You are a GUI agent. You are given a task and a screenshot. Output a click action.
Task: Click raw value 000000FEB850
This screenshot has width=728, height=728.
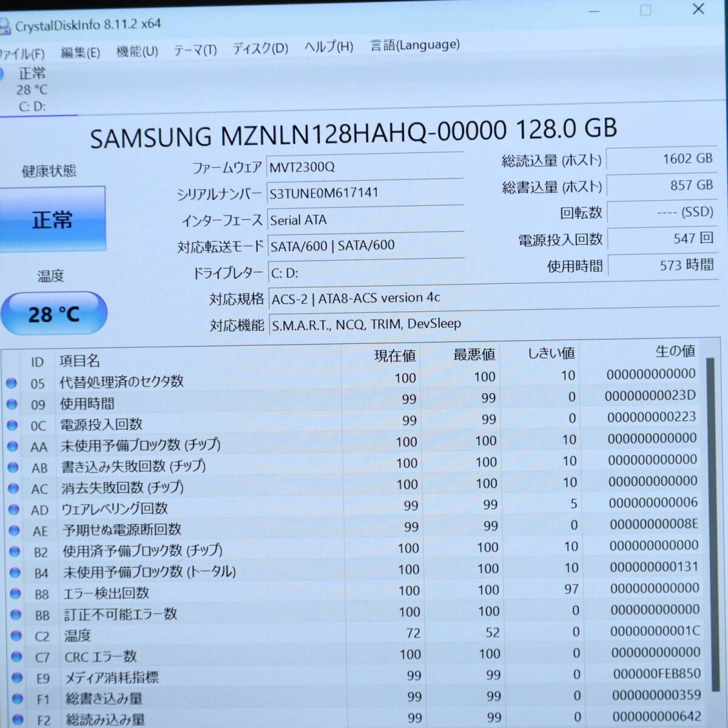[x=656, y=673]
